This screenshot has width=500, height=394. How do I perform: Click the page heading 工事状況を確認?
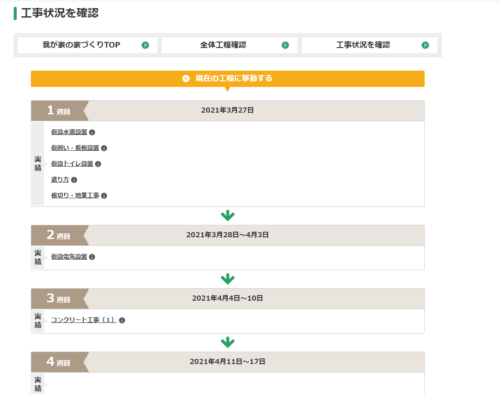click(x=60, y=13)
